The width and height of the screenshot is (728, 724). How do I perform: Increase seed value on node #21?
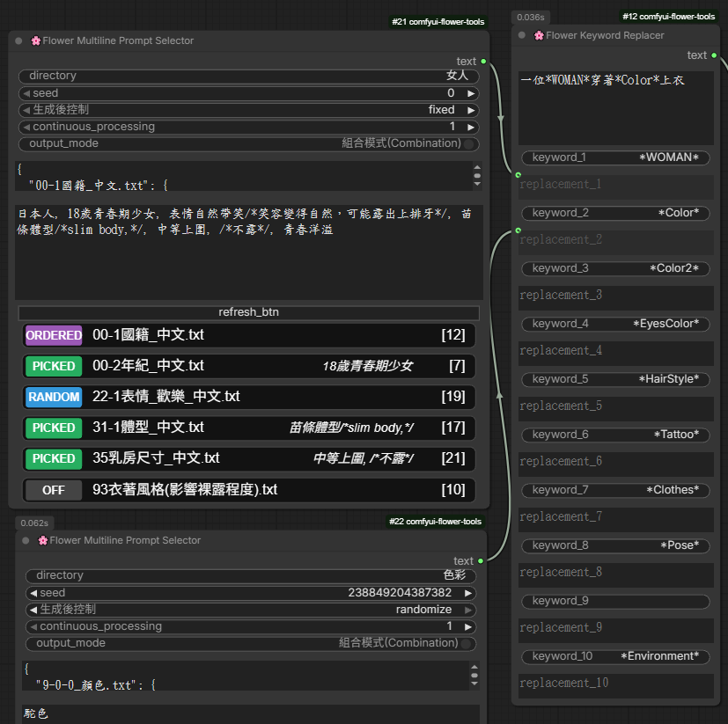click(x=471, y=93)
